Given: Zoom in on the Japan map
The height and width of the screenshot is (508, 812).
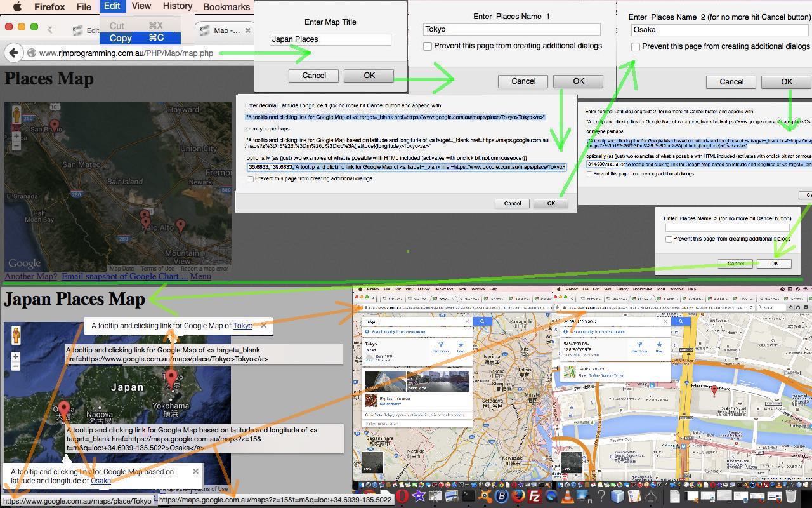Looking at the screenshot, I should click(16, 356).
